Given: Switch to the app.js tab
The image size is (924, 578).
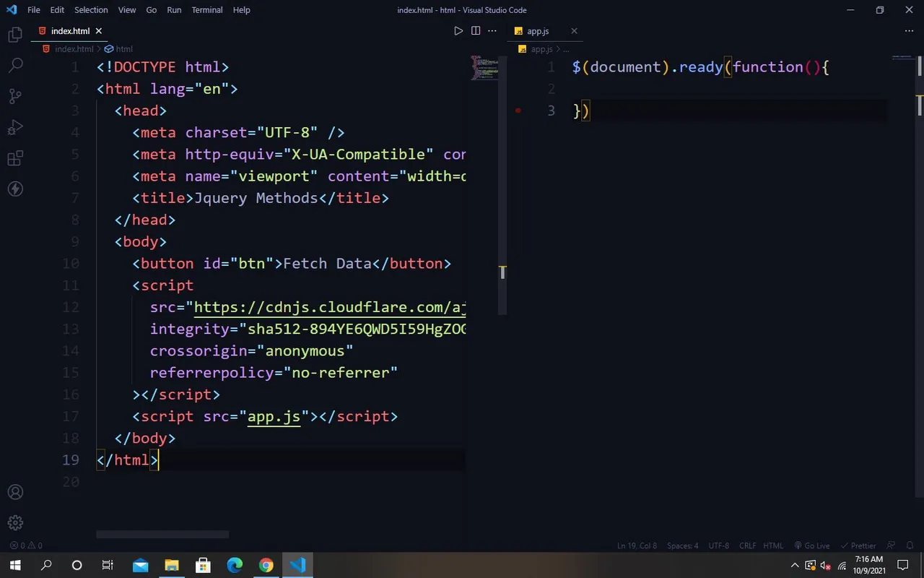Looking at the screenshot, I should pos(538,31).
